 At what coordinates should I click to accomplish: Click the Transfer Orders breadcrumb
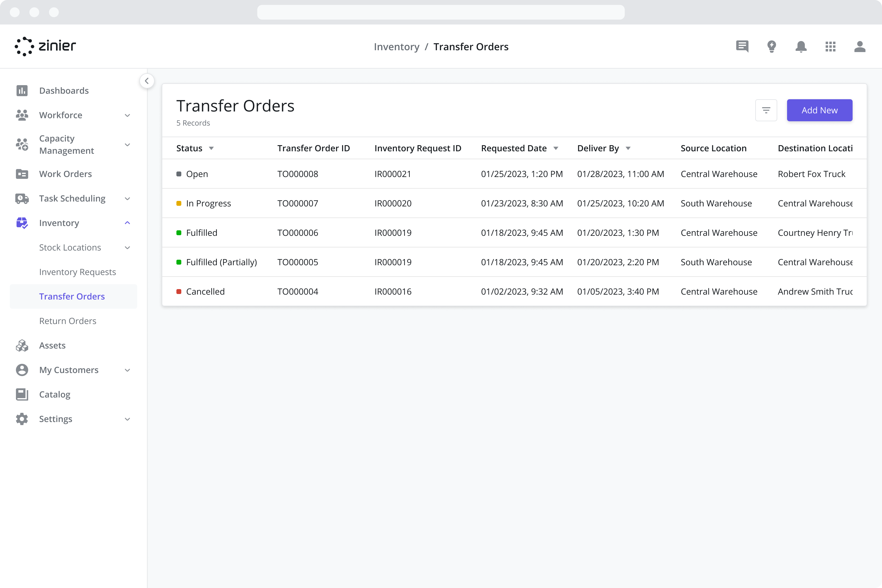pos(471,47)
